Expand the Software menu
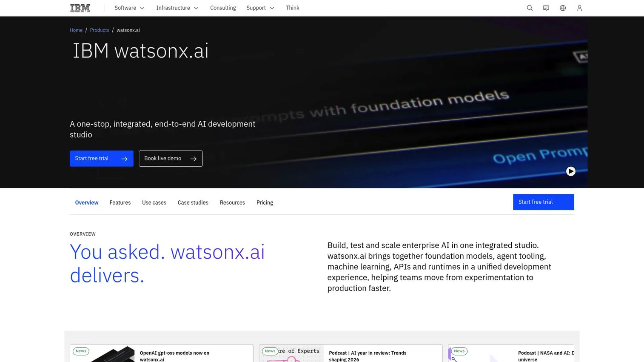The image size is (644, 362). (x=129, y=8)
